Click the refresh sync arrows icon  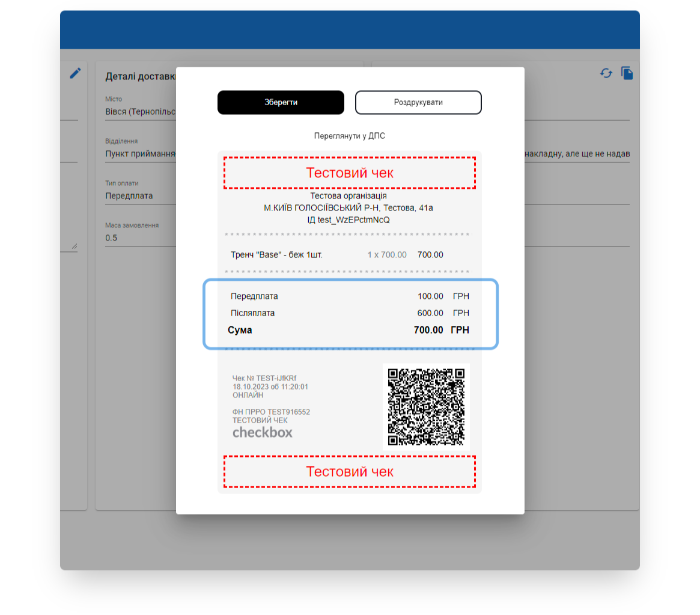coord(606,73)
